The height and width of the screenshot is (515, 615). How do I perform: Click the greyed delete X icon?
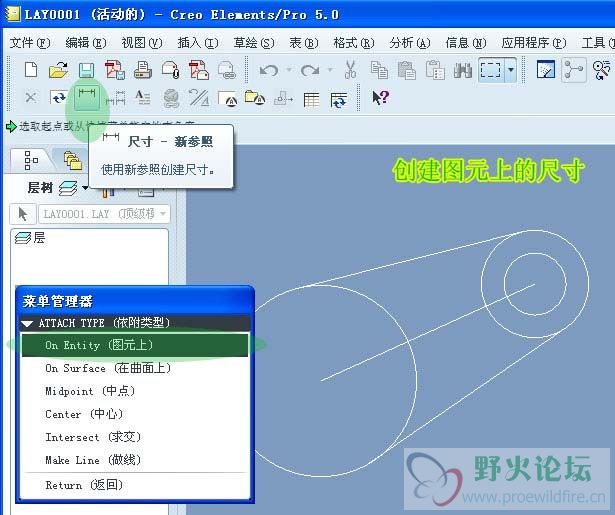(31, 97)
